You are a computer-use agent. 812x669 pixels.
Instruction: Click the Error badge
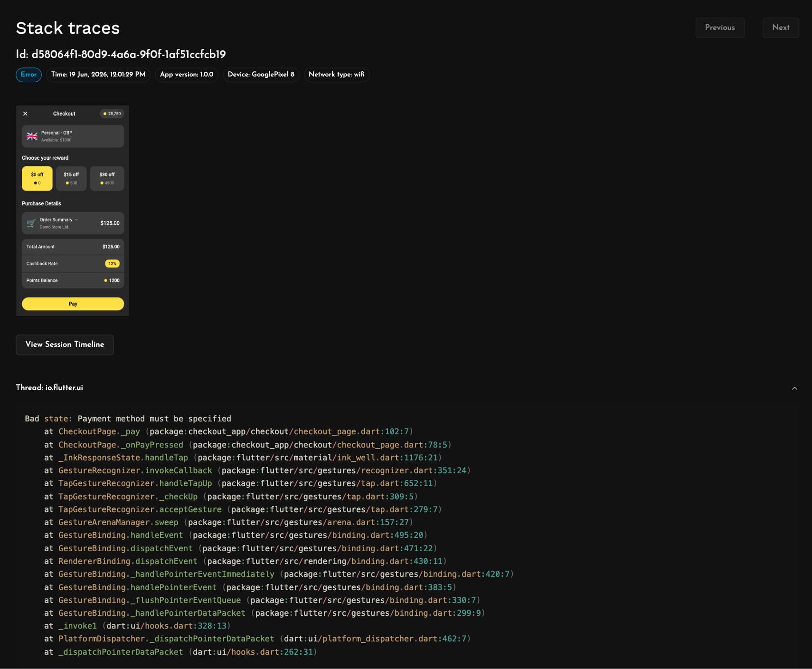[28, 75]
